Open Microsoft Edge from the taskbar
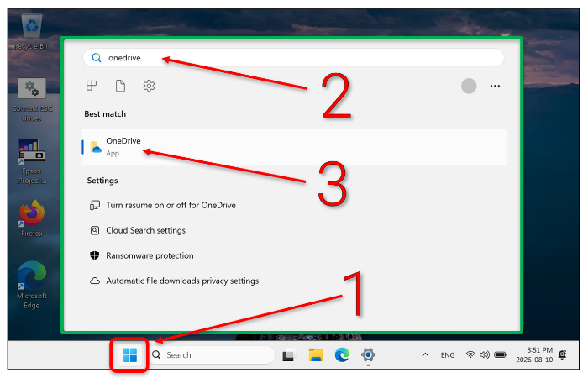This screenshot has width=588, height=378. pos(342,354)
